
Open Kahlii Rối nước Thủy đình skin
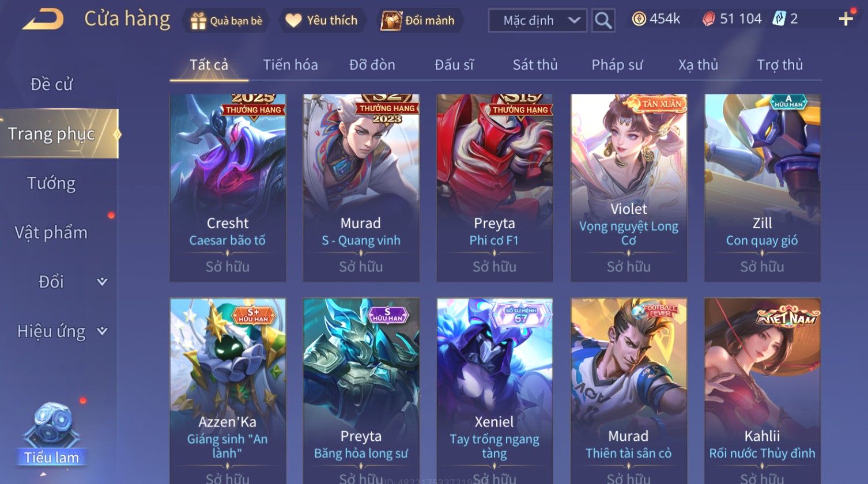click(x=763, y=391)
